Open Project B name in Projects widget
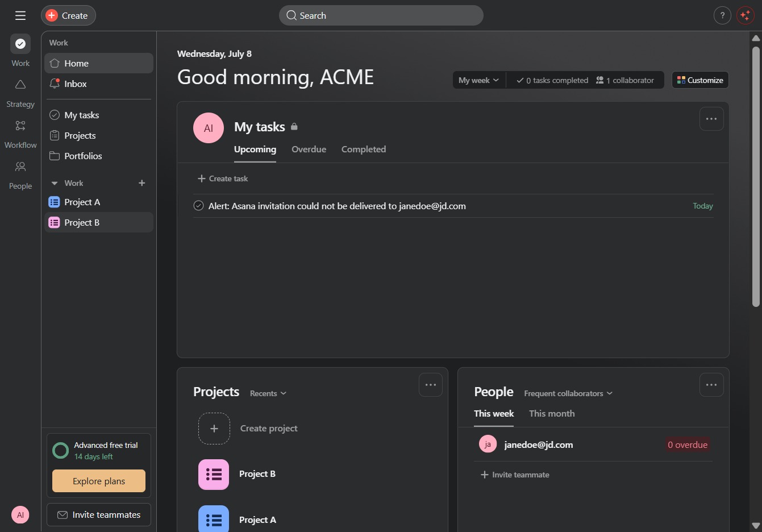 257,474
